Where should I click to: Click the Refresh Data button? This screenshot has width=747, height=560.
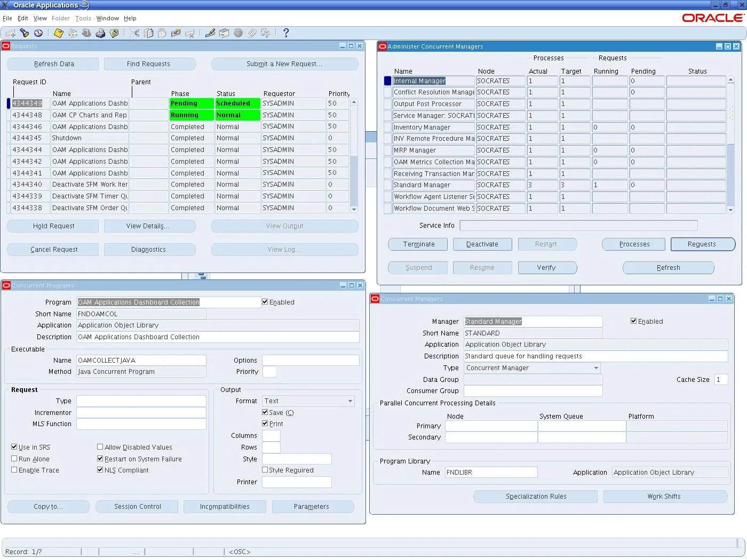(x=53, y=64)
